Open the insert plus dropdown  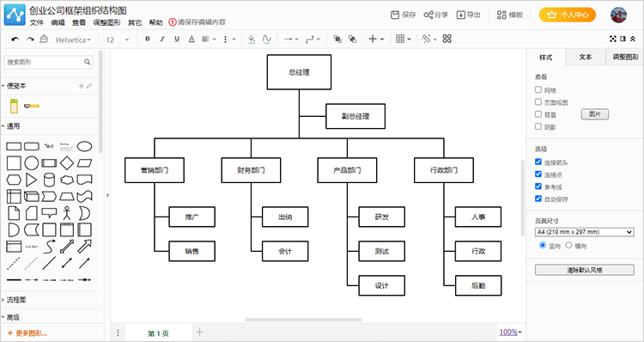376,39
